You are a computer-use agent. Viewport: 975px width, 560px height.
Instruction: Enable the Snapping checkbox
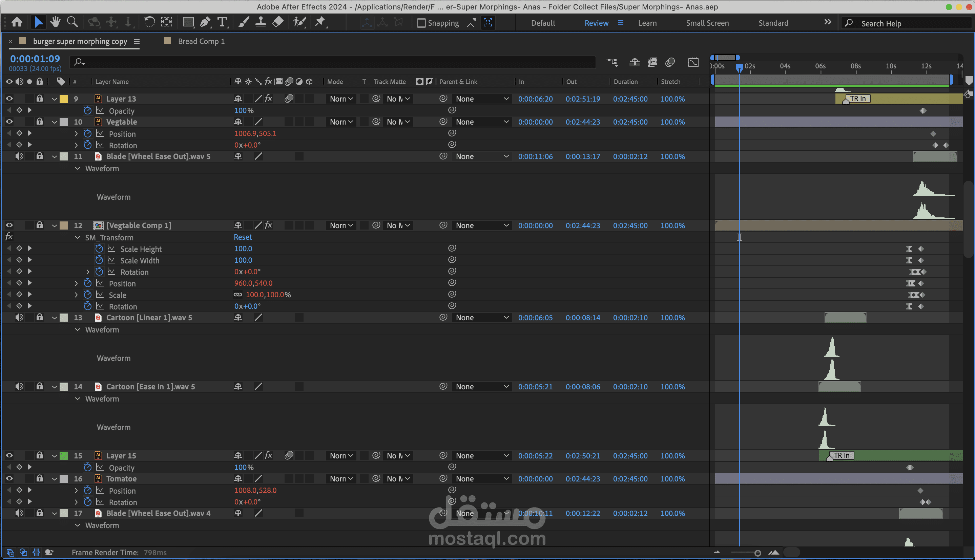pyautogui.click(x=421, y=23)
